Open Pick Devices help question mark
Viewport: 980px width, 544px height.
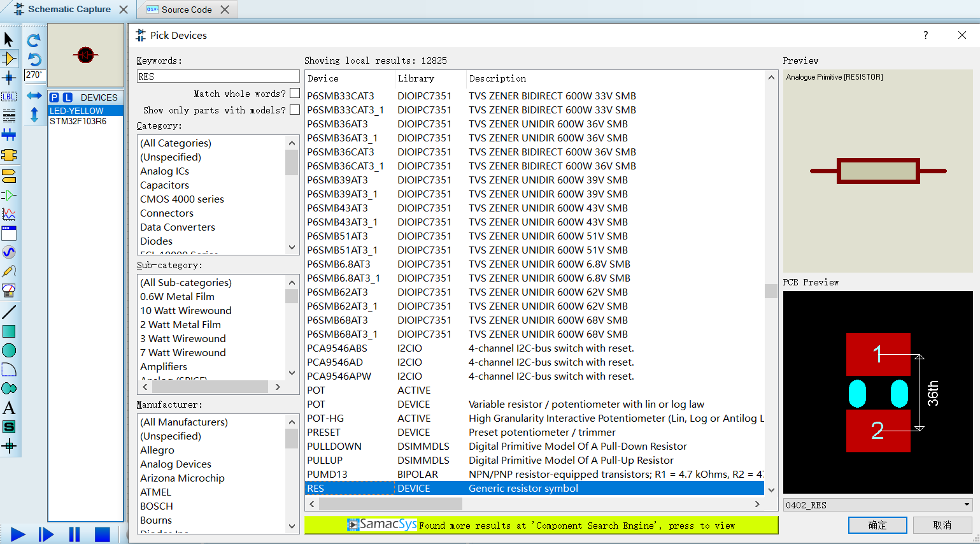[926, 35]
